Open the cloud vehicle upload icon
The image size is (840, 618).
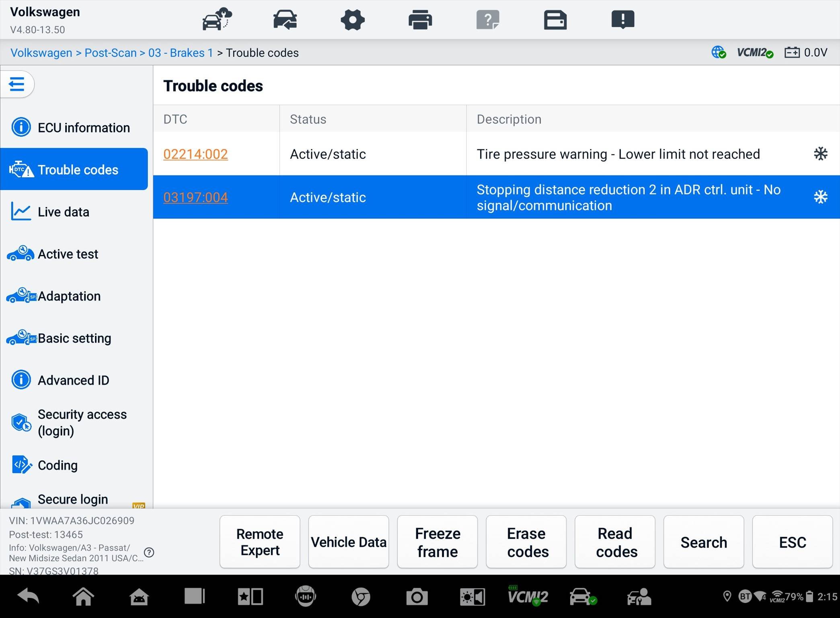click(217, 19)
